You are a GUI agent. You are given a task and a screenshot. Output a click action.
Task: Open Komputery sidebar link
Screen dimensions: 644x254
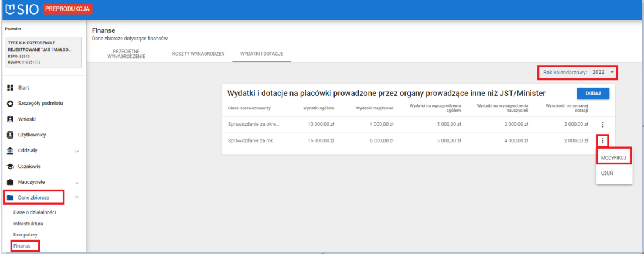tap(25, 235)
